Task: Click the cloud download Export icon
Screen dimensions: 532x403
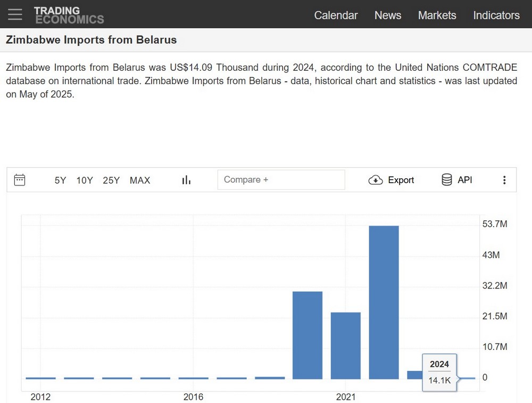Action: pyautogui.click(x=376, y=180)
